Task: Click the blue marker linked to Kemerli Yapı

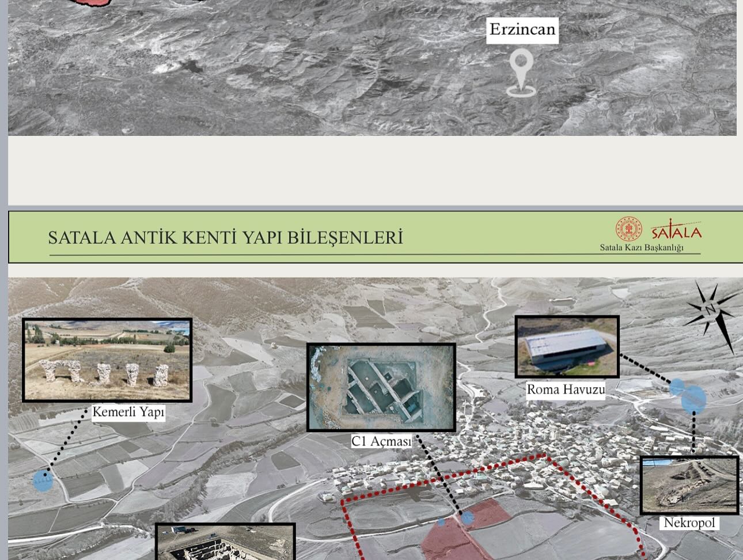Action: pos(43,480)
